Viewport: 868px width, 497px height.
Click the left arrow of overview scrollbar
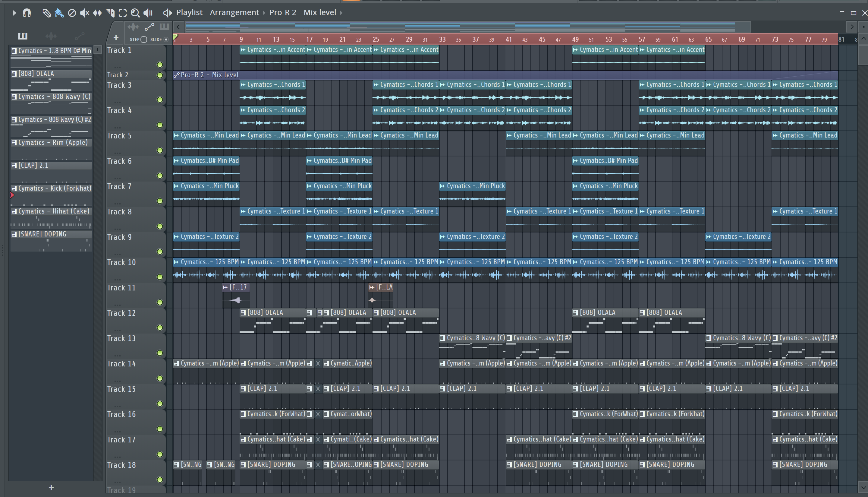pos(178,27)
